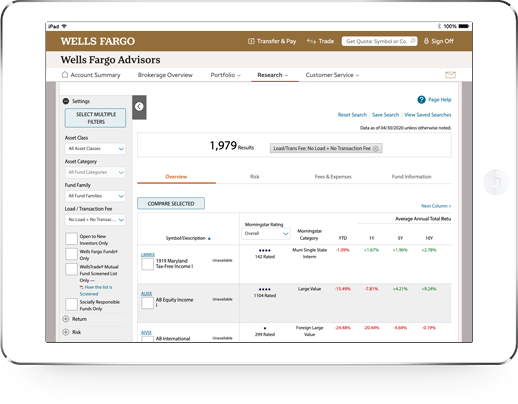Click the Large Value category cell
518x404 pixels.
(309, 289)
